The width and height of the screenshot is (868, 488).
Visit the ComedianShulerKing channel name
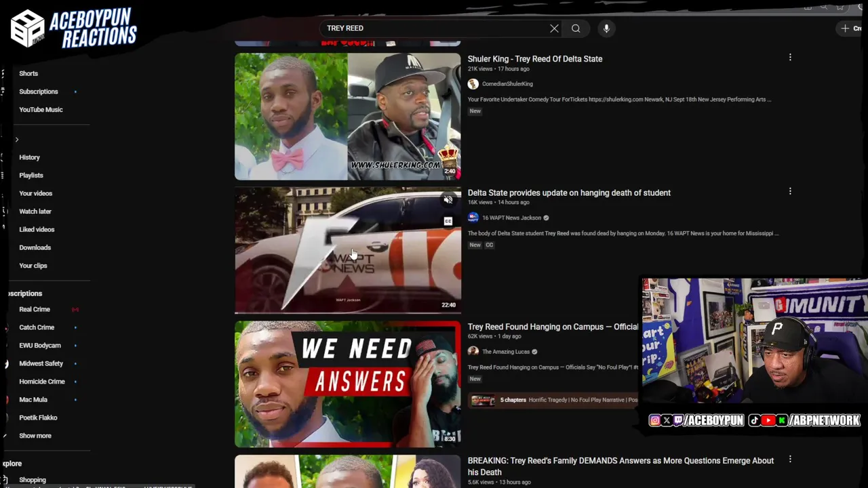tap(507, 84)
